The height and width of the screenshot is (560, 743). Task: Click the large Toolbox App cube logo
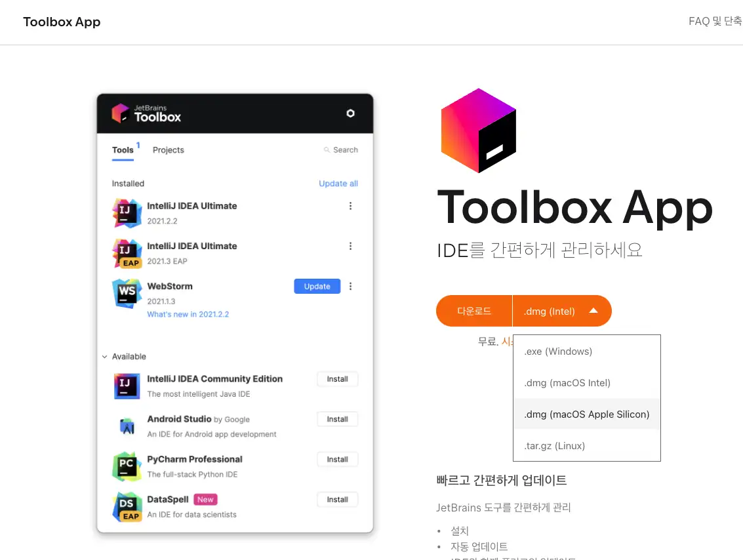(479, 130)
